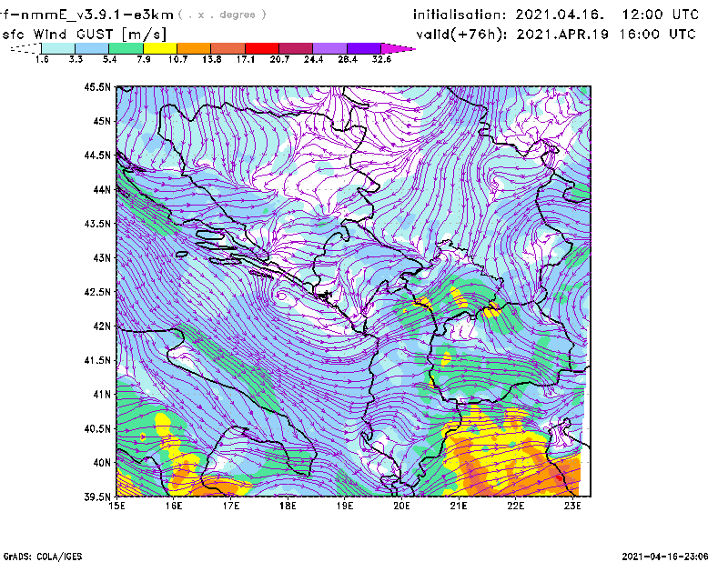This screenshot has width=728, height=562.
Task: Click the timestamp '2021-04-16-23:06'
Action: (665, 557)
